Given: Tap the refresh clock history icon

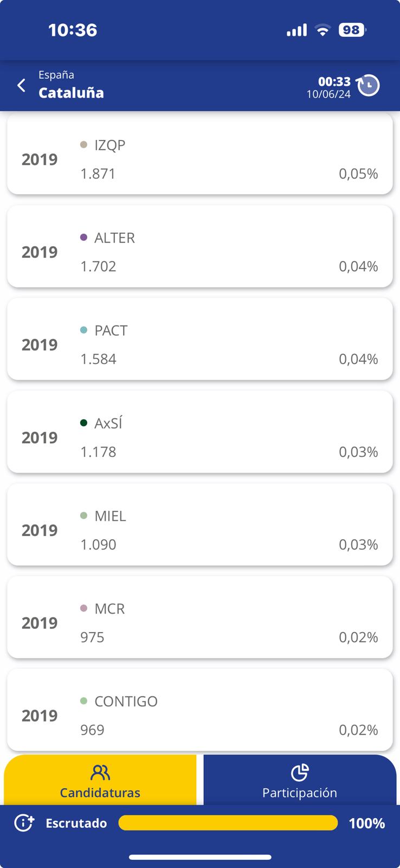Looking at the screenshot, I should click(369, 85).
